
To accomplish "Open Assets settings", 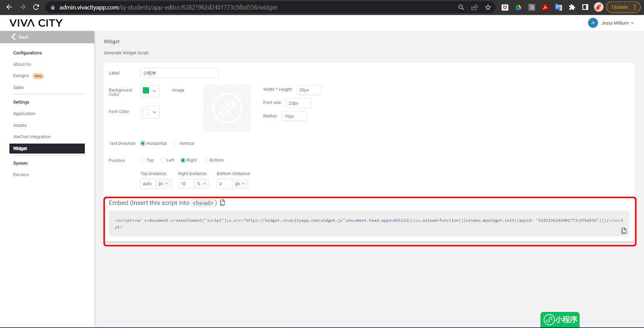I will (x=20, y=126).
